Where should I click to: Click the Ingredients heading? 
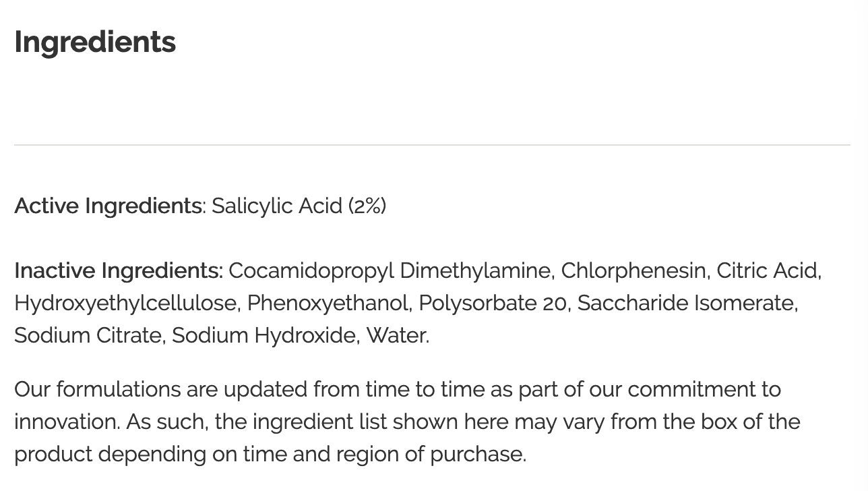pos(95,42)
